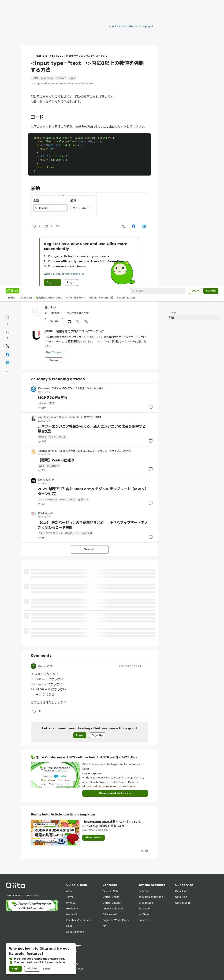
Task: Share article on Facebook below the demo
Action: click(133, 226)
